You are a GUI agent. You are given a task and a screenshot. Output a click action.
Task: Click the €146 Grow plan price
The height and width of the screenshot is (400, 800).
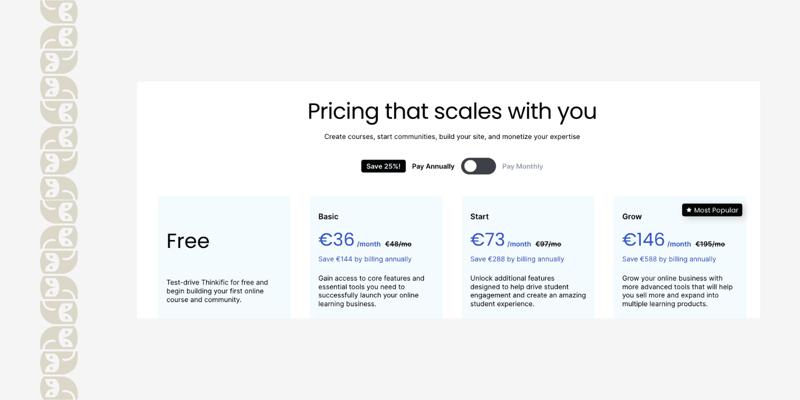point(643,240)
